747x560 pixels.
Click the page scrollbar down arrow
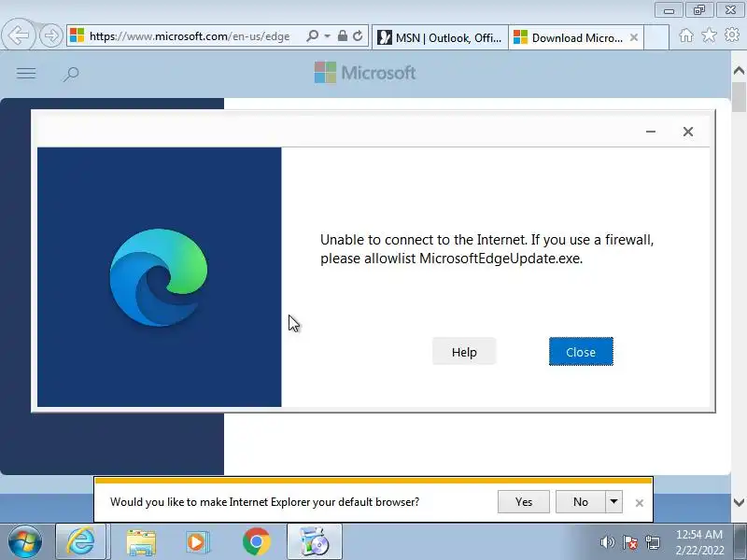(739, 502)
